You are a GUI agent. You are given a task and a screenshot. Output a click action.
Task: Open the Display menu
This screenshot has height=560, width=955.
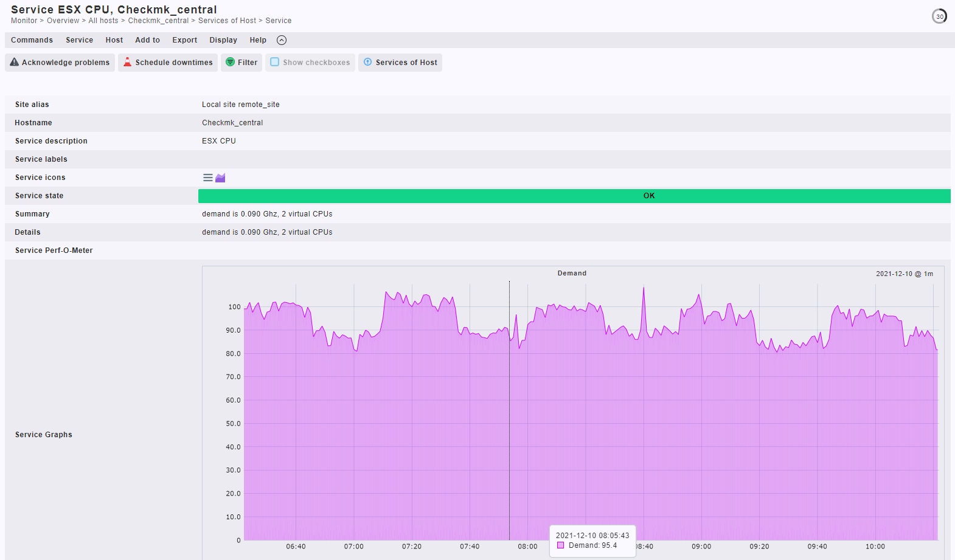223,40
